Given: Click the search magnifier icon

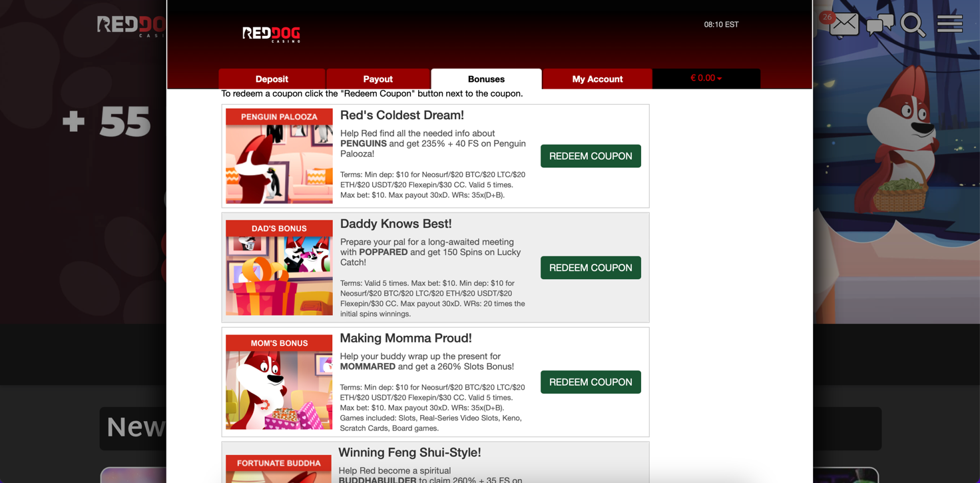Looking at the screenshot, I should tap(913, 25).
